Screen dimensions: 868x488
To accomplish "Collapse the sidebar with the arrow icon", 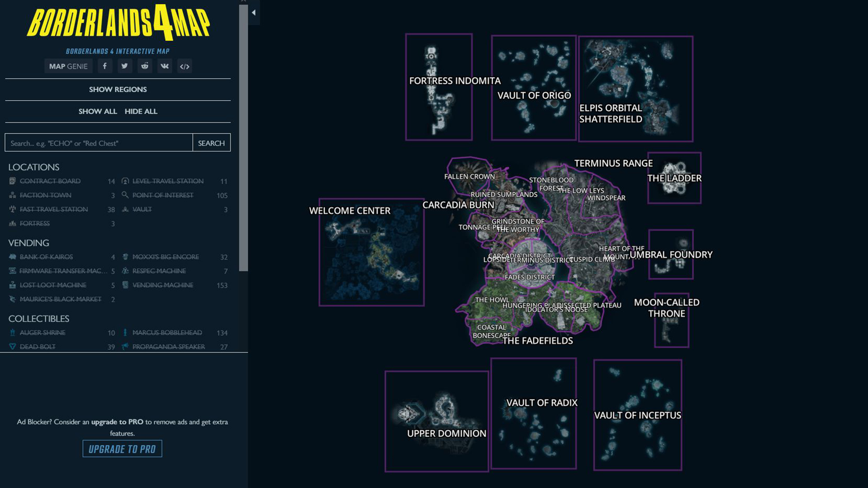I will point(254,13).
